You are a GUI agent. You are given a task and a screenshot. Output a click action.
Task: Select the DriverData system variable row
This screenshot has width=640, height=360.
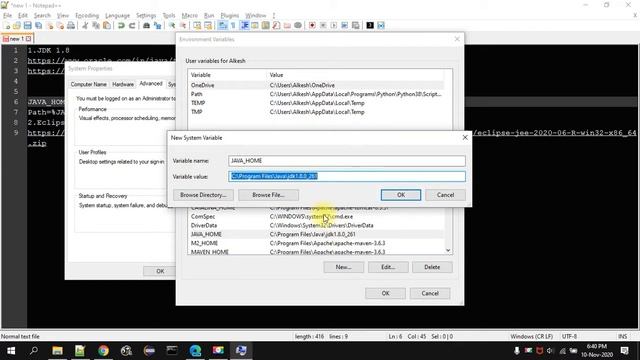point(316,225)
